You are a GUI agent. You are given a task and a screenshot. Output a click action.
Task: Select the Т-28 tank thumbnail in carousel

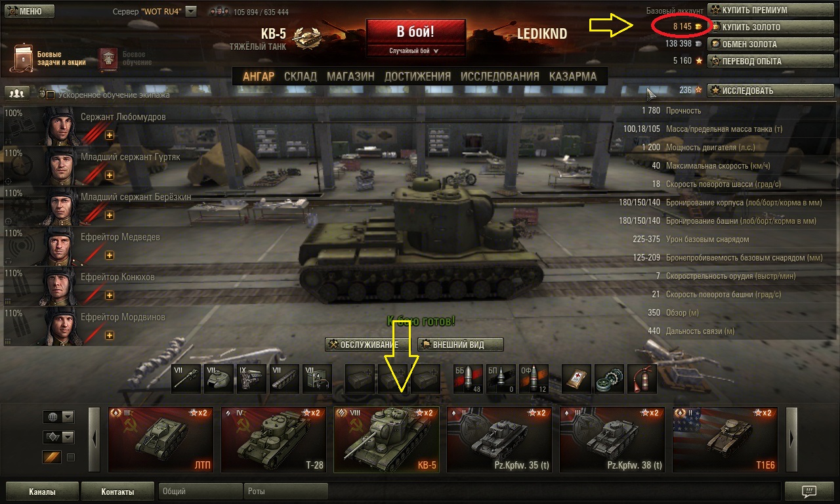[x=274, y=440]
